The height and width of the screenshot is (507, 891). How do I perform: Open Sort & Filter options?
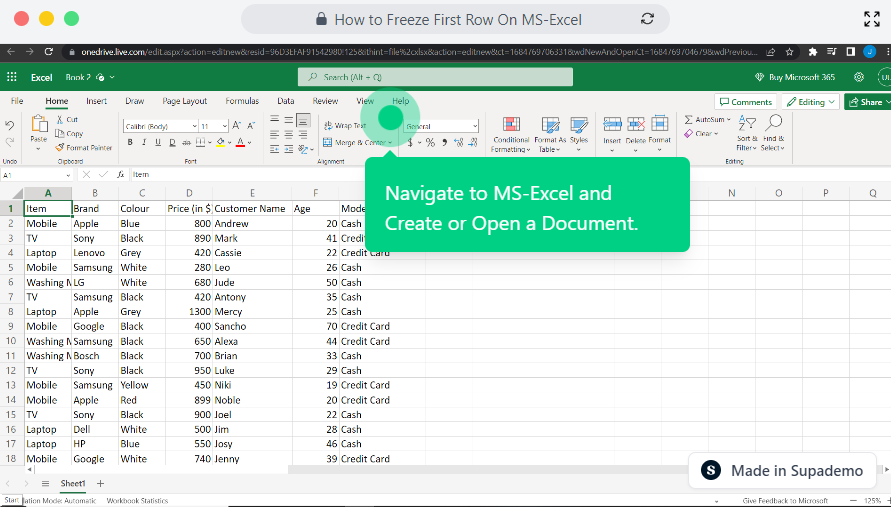(747, 133)
